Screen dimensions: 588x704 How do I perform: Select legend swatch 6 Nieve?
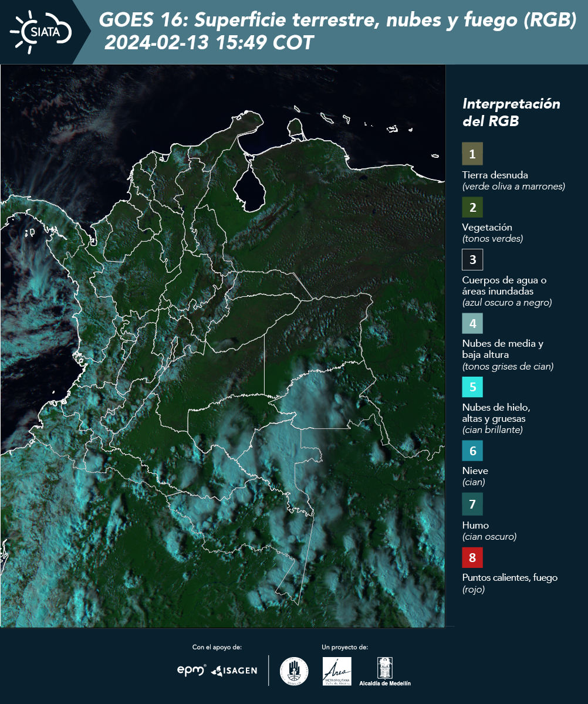pos(472,451)
